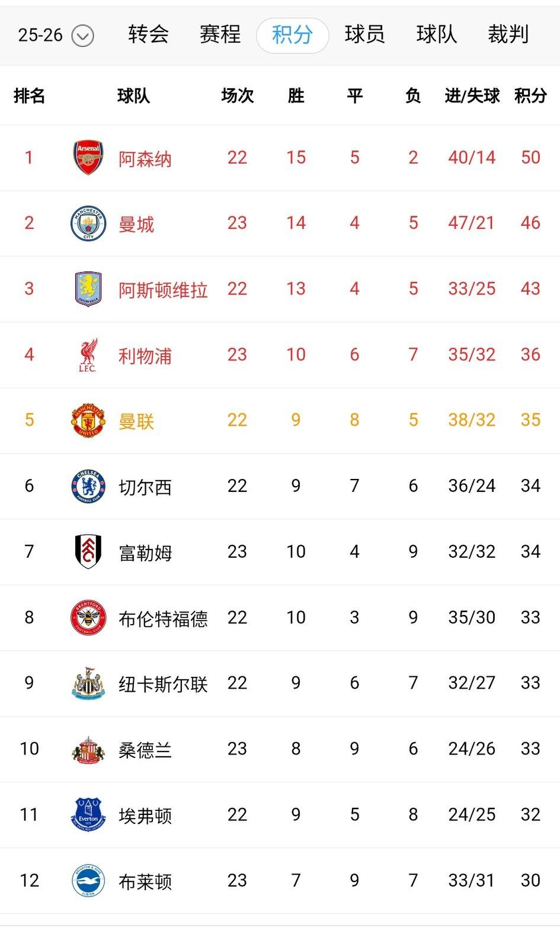The height and width of the screenshot is (927, 560).
Task: Tap the Aston Villa crest icon
Action: [x=88, y=289]
